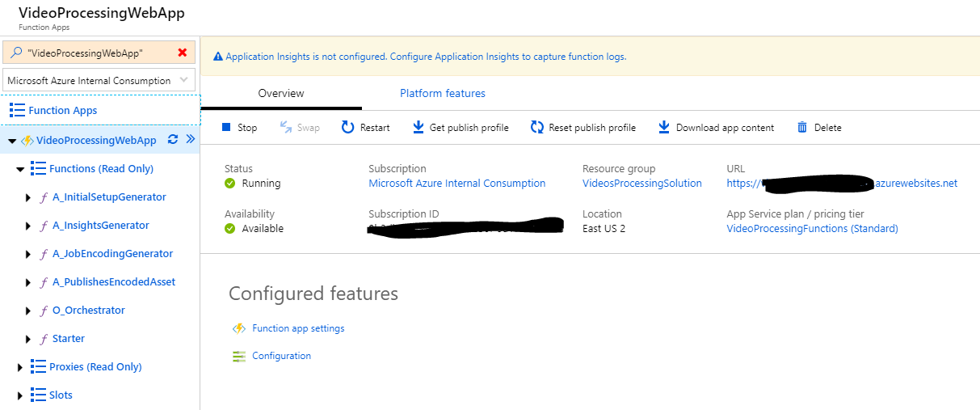Image resolution: width=980 pixels, height=410 pixels.
Task: Click the Proxies list icon
Action: point(38,366)
